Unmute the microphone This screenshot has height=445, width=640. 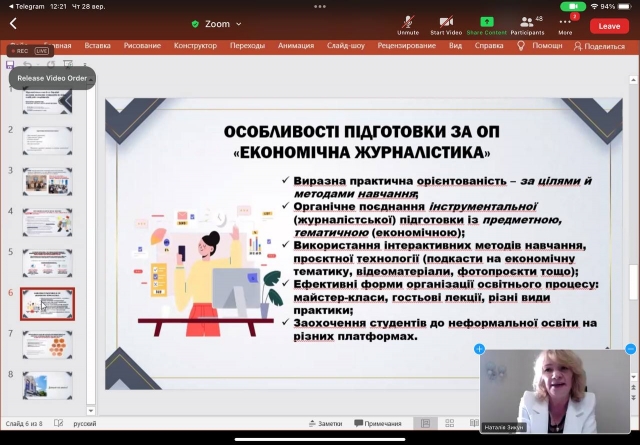pos(408,25)
